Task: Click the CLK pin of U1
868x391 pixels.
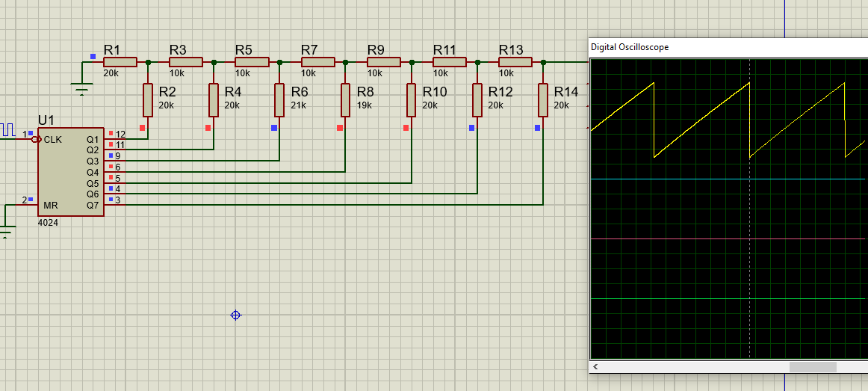Action: [36, 139]
